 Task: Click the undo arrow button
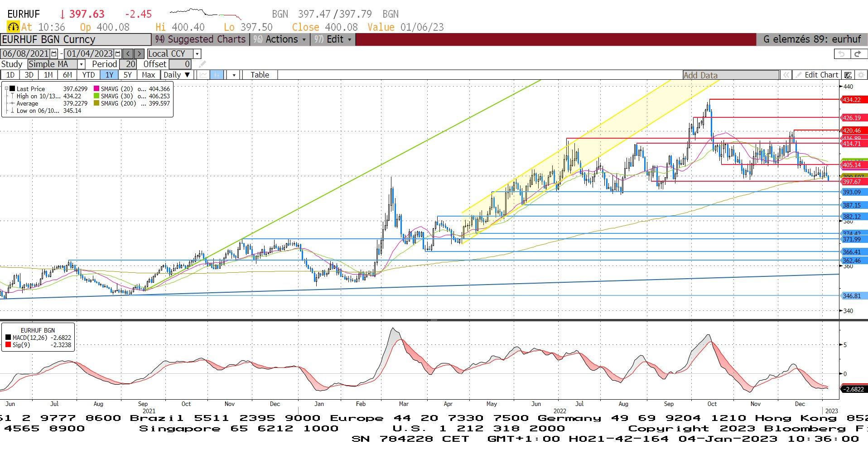point(842,54)
